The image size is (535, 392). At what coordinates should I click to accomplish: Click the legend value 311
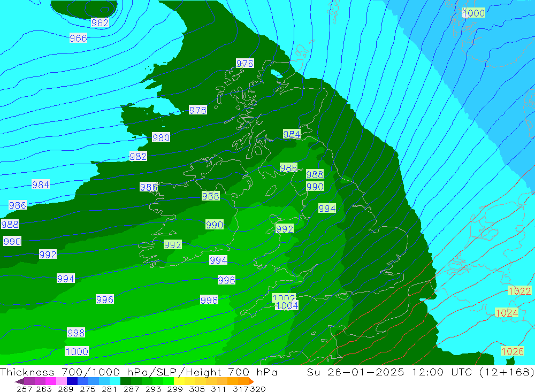tap(218, 389)
